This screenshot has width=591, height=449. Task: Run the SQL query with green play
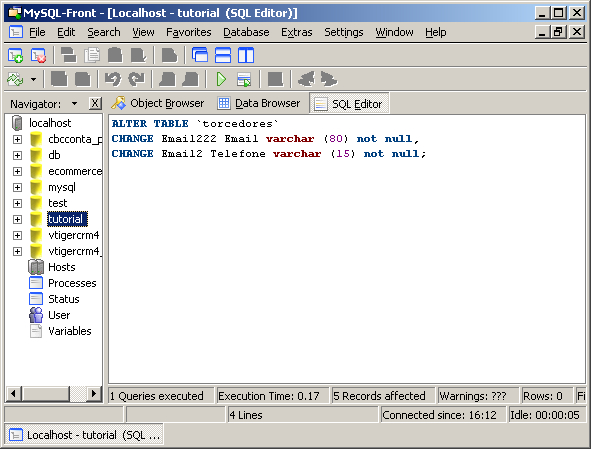[221, 80]
